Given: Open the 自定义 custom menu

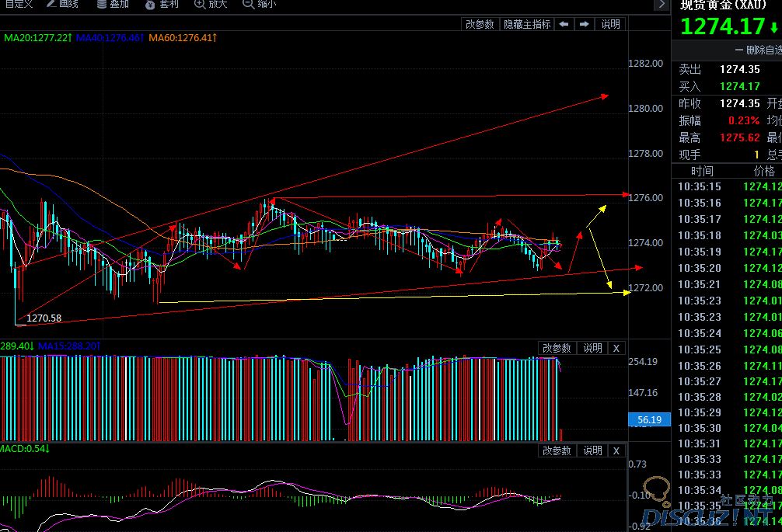Looking at the screenshot, I should coord(17,5).
